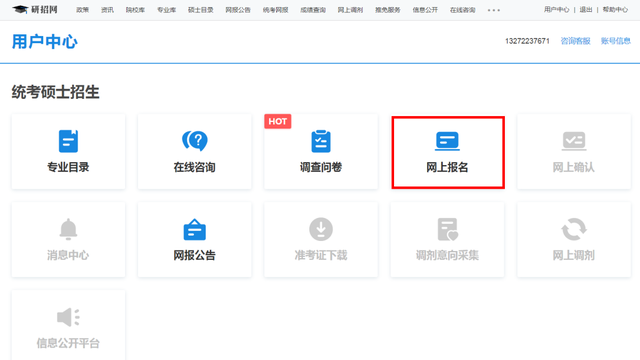Select the 网上调剂 card with refresh arrows
This screenshot has width=640, height=360.
pos(574,240)
